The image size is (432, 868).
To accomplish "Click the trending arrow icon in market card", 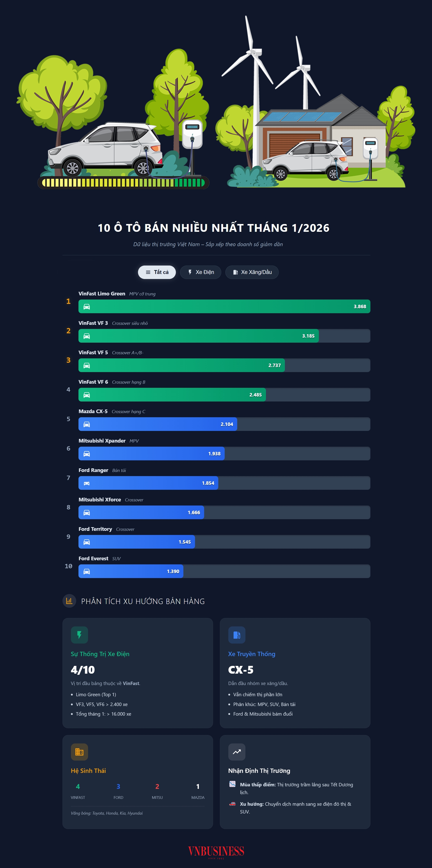I will 237,752.
